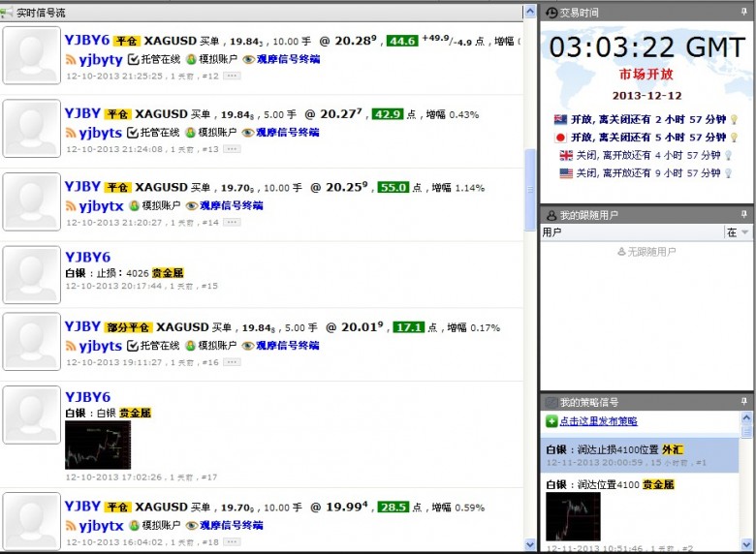The width and height of the screenshot is (756, 554).
Task: Click the 模拟账户 icon next to yjbytx at 21:20:27
Action: pyautogui.click(x=134, y=206)
